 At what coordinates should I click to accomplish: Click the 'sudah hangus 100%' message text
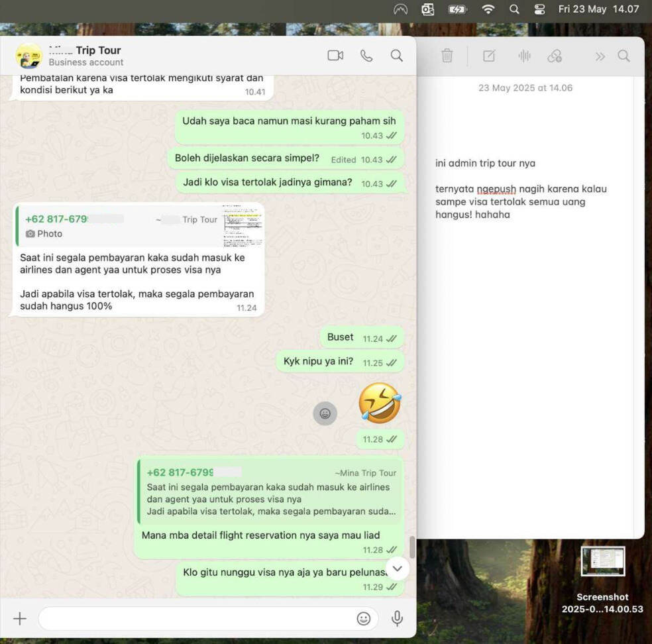[x=66, y=306]
